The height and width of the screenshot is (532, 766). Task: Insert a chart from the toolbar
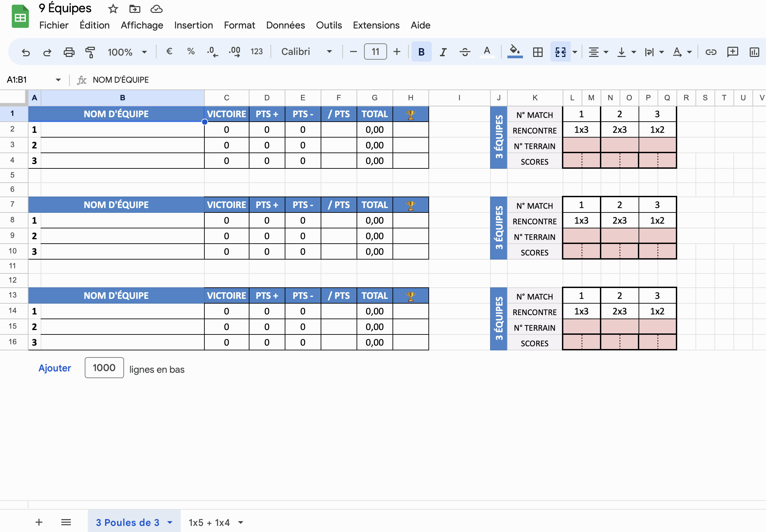click(754, 52)
